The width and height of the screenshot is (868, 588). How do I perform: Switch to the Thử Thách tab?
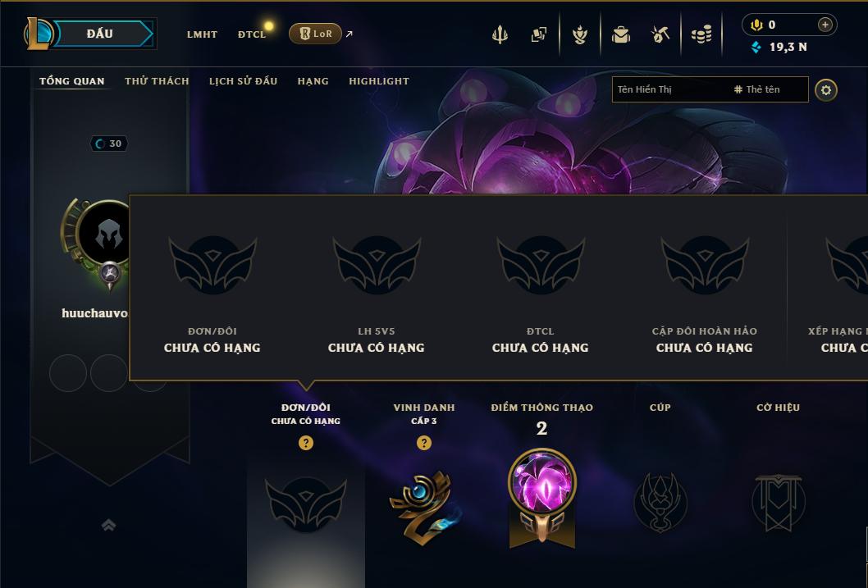[x=157, y=81]
